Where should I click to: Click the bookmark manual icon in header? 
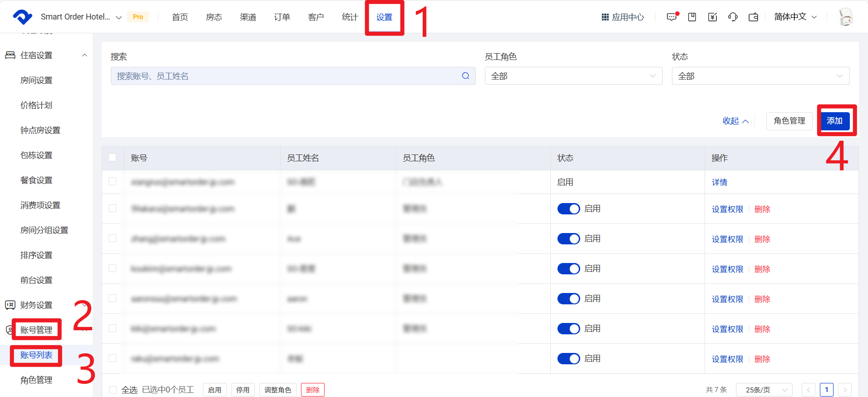pyautogui.click(x=692, y=17)
